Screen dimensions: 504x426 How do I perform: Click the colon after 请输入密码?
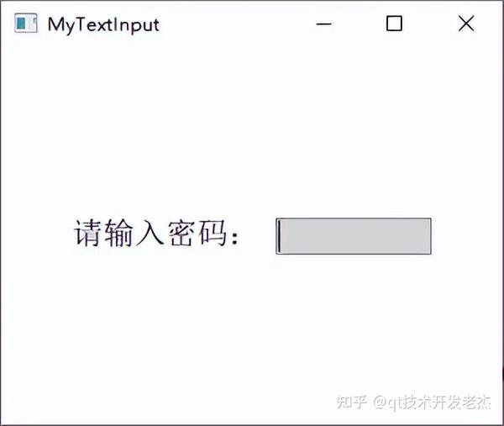[235, 238]
